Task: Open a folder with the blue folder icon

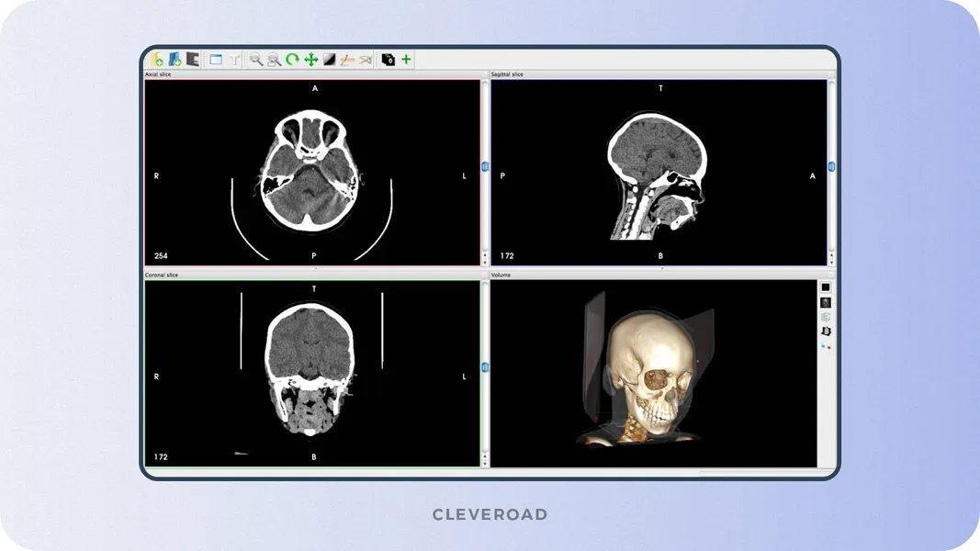Action: click(x=175, y=60)
